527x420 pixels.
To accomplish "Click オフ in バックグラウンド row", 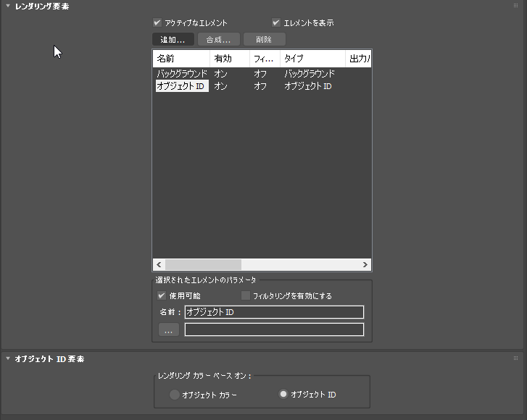I will coord(260,74).
